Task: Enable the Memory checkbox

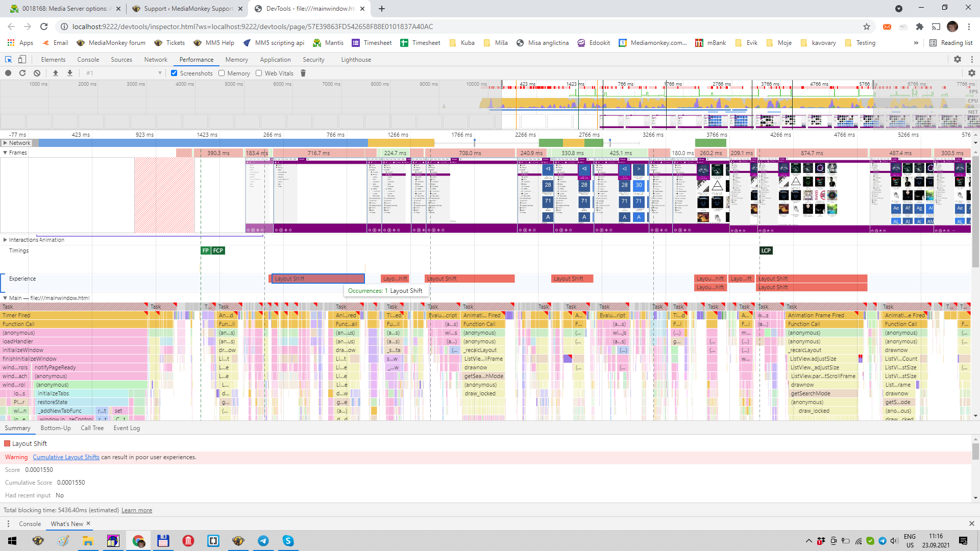Action: tap(222, 73)
